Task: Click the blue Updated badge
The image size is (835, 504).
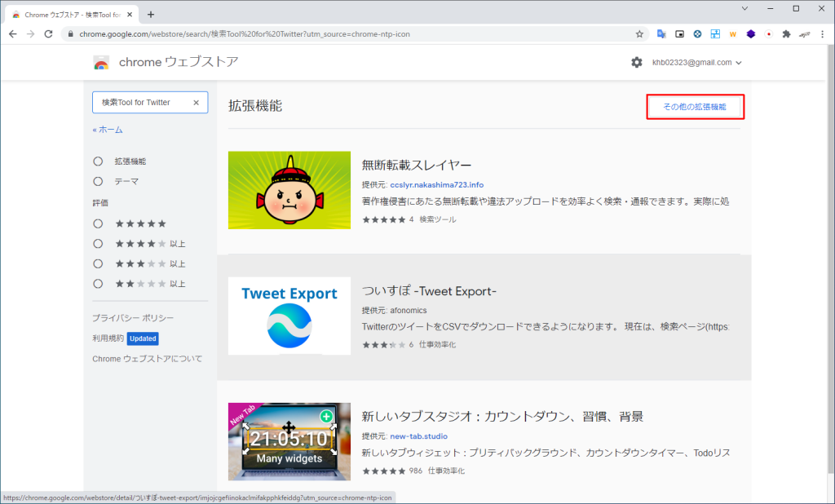Action: tap(143, 338)
